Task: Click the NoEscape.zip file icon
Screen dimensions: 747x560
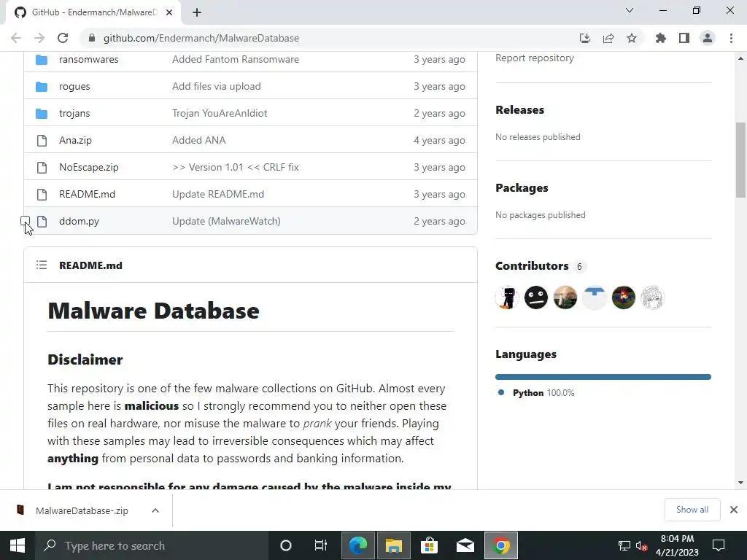Action: click(x=42, y=168)
